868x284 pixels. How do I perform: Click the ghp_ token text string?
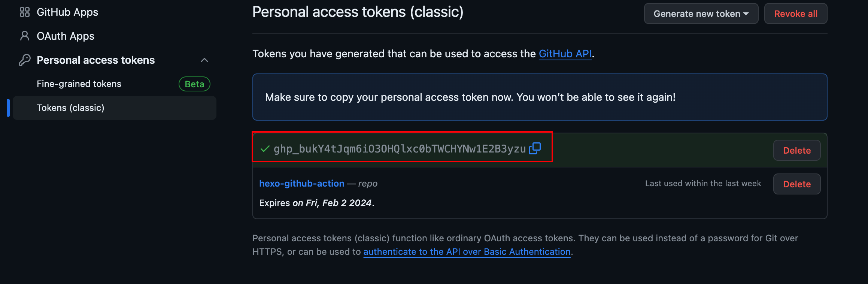click(400, 149)
